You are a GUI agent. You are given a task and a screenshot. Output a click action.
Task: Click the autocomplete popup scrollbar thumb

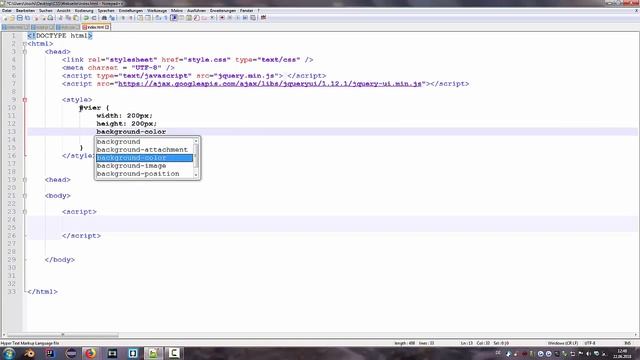(x=196, y=156)
